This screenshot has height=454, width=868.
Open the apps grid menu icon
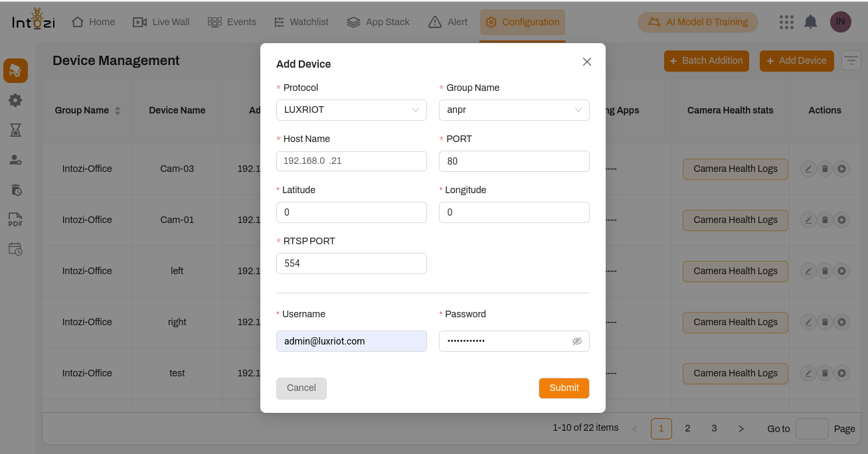[786, 22]
